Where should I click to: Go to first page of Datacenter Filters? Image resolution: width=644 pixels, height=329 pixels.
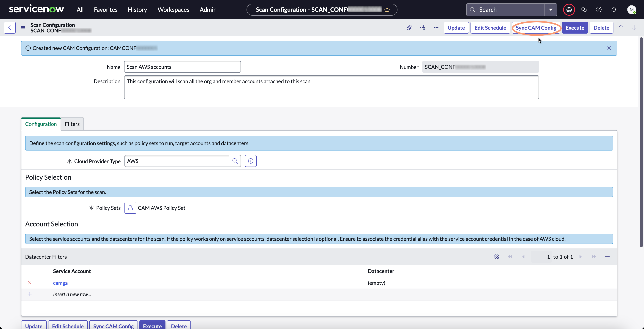coord(510,257)
